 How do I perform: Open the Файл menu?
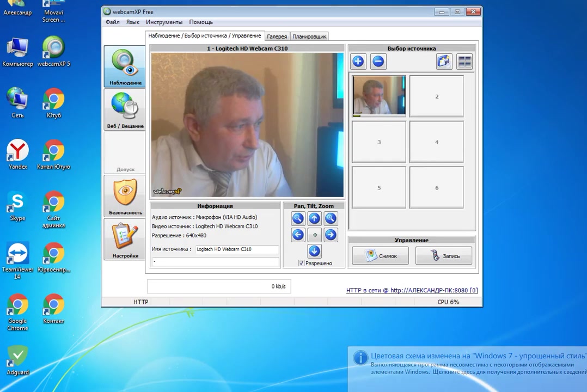[112, 22]
